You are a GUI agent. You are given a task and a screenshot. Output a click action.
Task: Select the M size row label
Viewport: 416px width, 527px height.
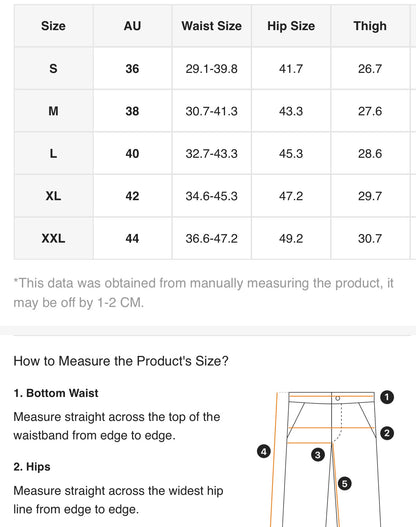point(53,111)
